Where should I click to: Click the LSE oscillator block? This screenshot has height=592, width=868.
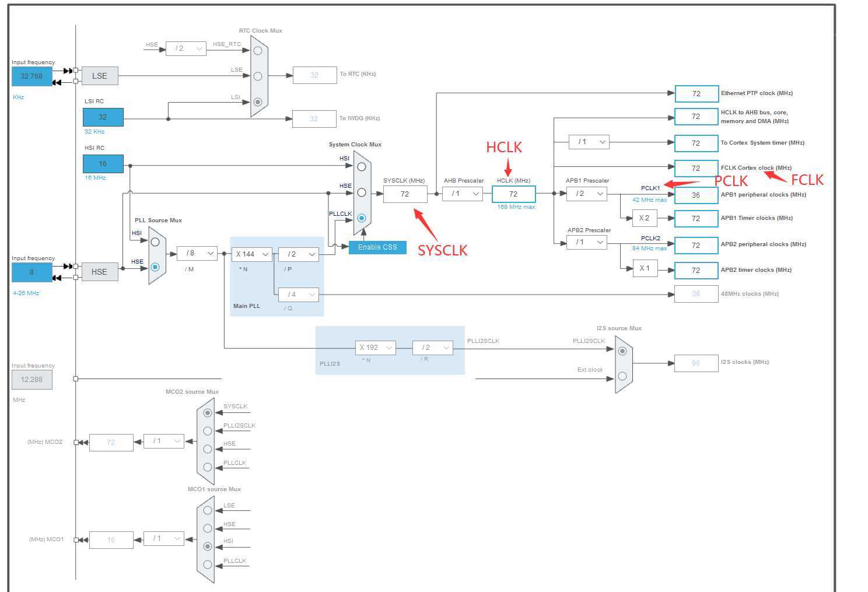(100, 76)
